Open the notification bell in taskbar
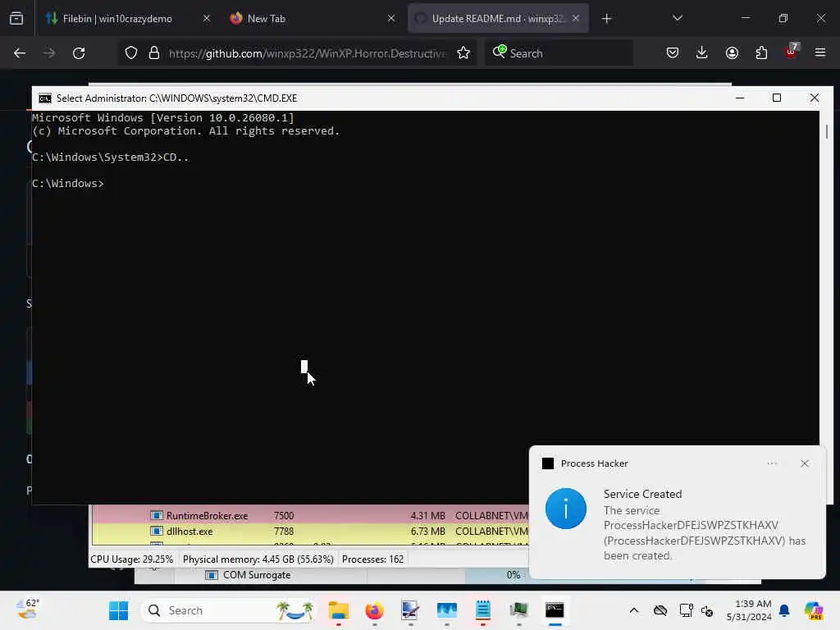Screen dimensions: 840x630 coord(784,610)
